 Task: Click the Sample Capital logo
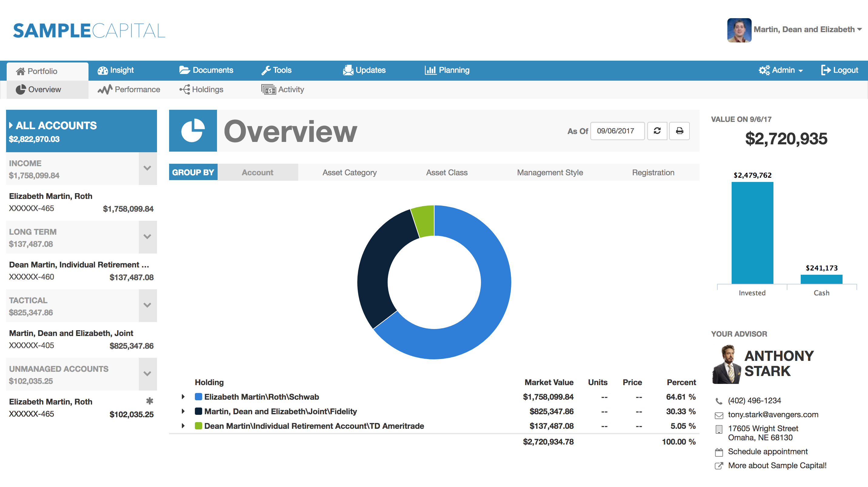(x=89, y=31)
